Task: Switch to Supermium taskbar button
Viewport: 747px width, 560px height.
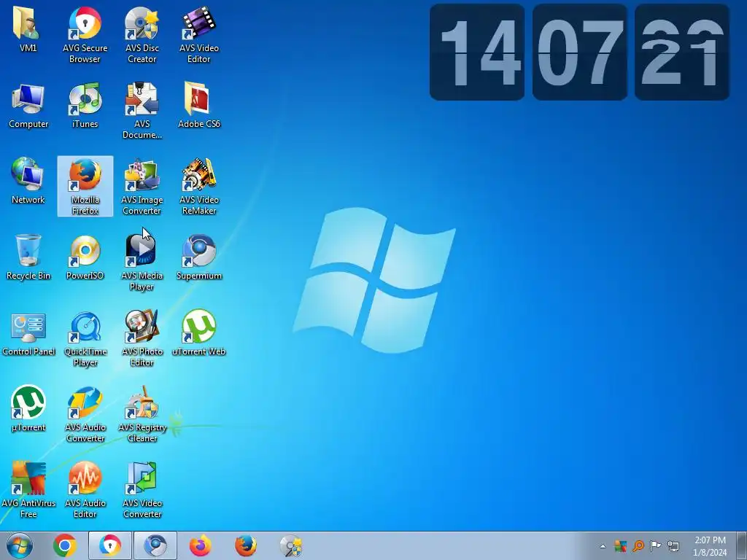Action: click(155, 545)
